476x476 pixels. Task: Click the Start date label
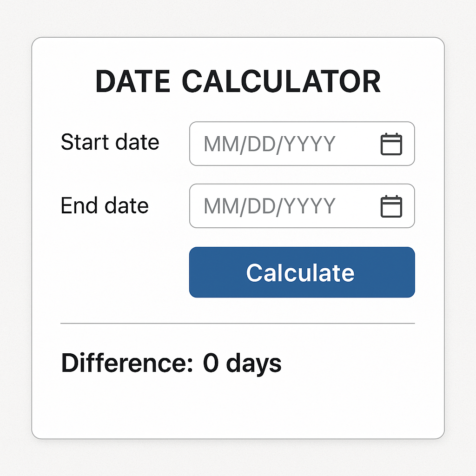pyautogui.click(x=110, y=142)
